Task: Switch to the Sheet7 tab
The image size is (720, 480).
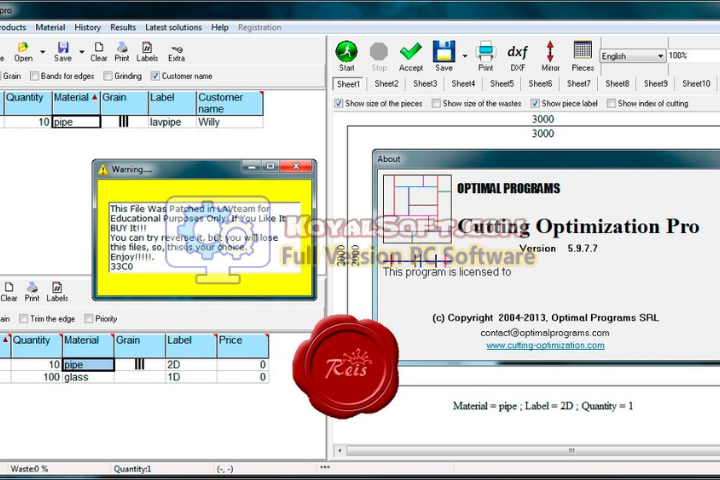Action: (579, 84)
